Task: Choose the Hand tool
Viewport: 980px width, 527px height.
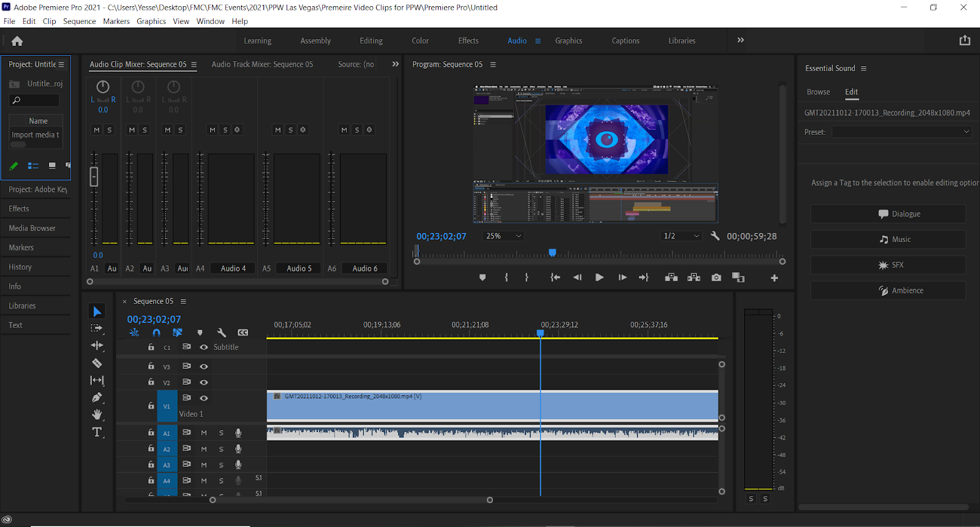Action: pyautogui.click(x=97, y=415)
